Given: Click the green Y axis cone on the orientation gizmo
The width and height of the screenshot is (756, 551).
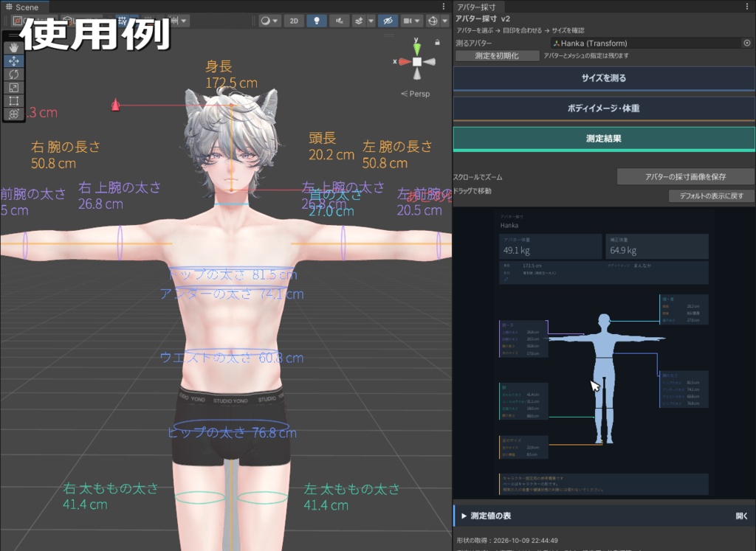Looking at the screenshot, I should coord(417,48).
